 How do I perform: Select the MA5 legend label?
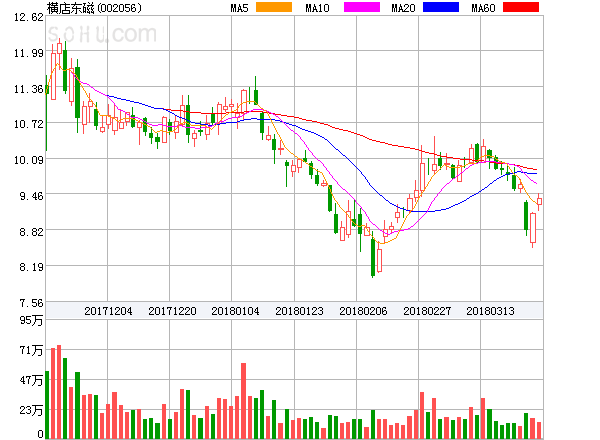(240, 8)
